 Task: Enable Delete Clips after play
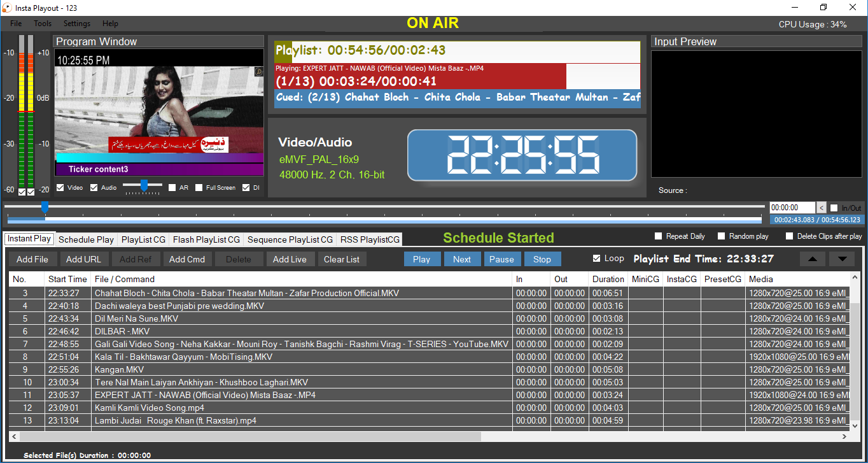coord(790,236)
